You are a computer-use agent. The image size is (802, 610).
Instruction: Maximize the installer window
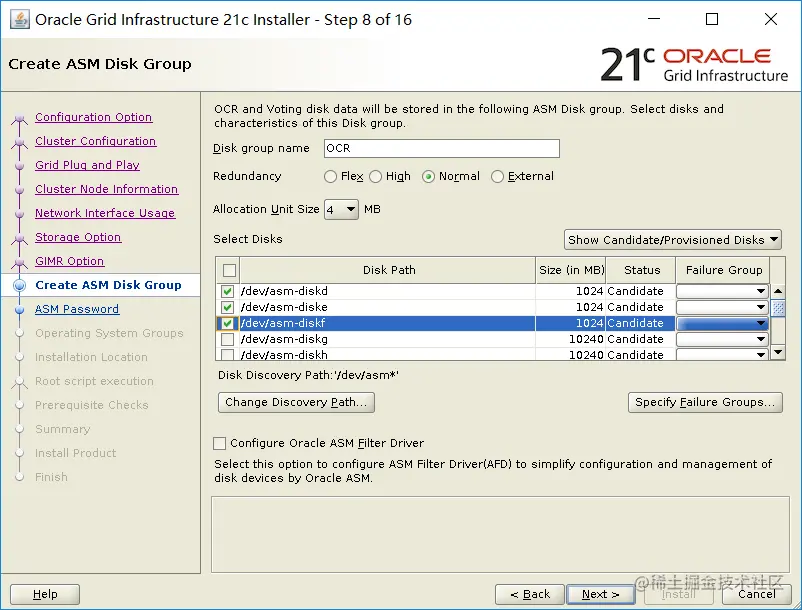point(712,19)
